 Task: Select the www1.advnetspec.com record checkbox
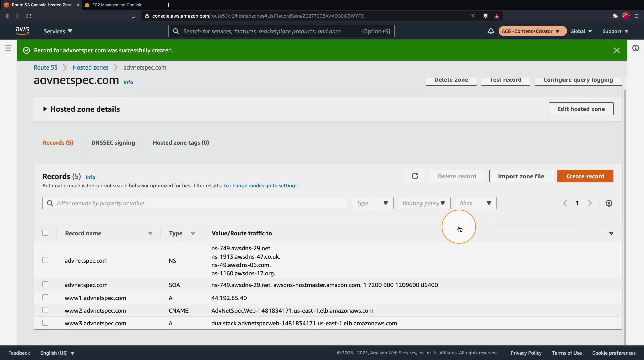pos(45,298)
